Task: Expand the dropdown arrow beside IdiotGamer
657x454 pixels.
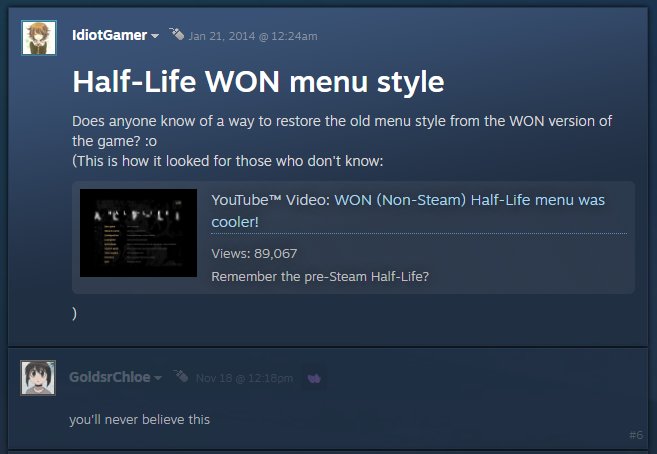Action: tap(155, 36)
